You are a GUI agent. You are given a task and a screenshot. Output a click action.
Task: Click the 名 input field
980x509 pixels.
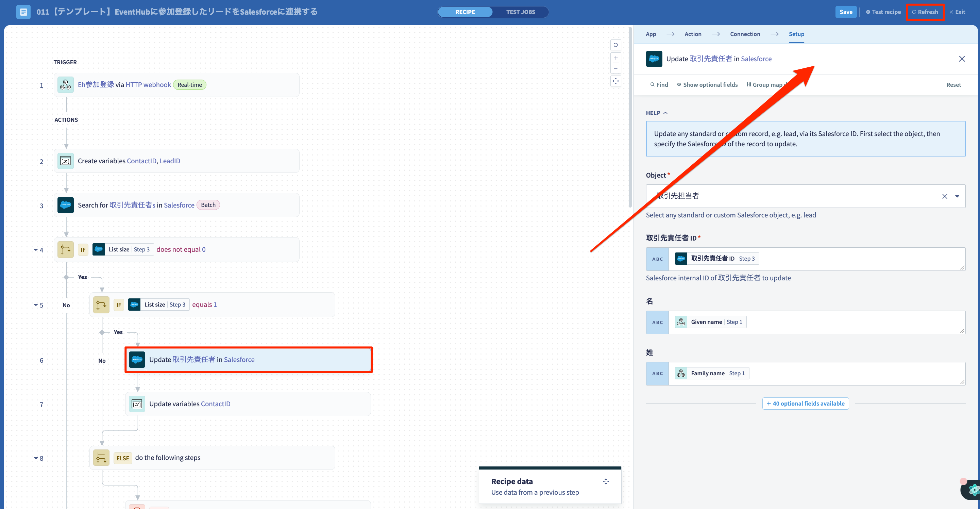pyautogui.click(x=816, y=323)
